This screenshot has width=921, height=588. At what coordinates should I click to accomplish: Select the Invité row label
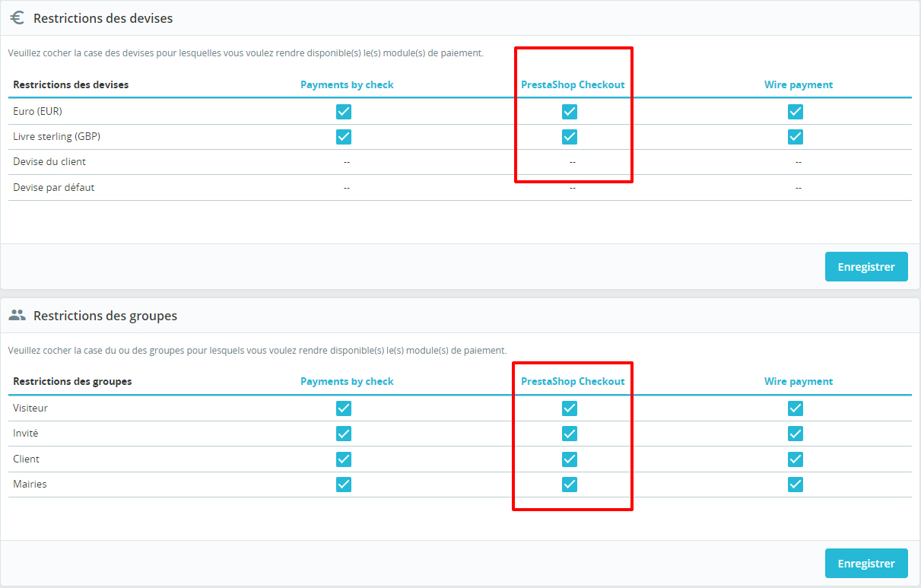tap(26, 434)
